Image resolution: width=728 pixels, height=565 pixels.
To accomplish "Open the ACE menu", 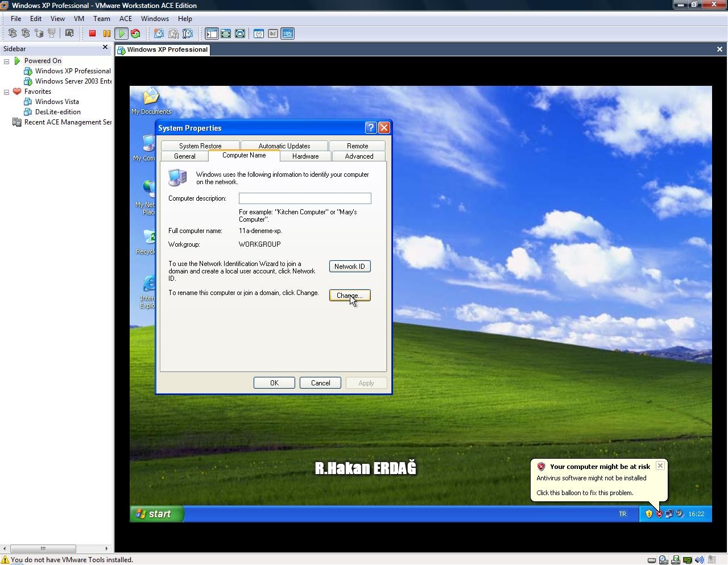I will click(126, 19).
